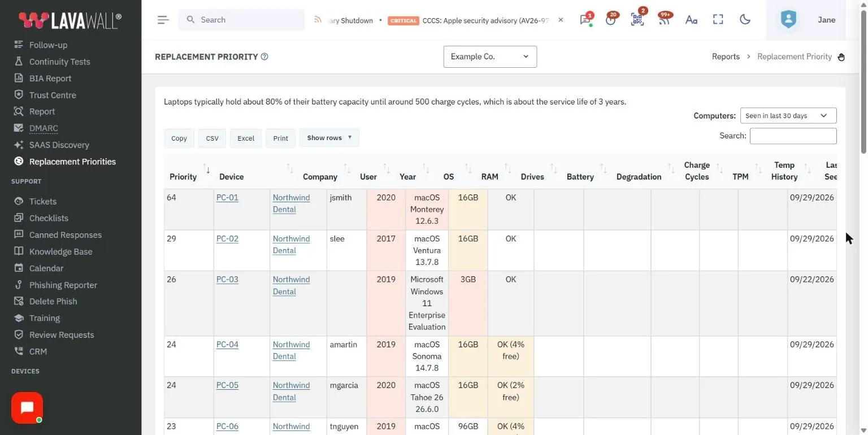
Task: Open Trust Centre in the sidebar
Action: point(53,95)
